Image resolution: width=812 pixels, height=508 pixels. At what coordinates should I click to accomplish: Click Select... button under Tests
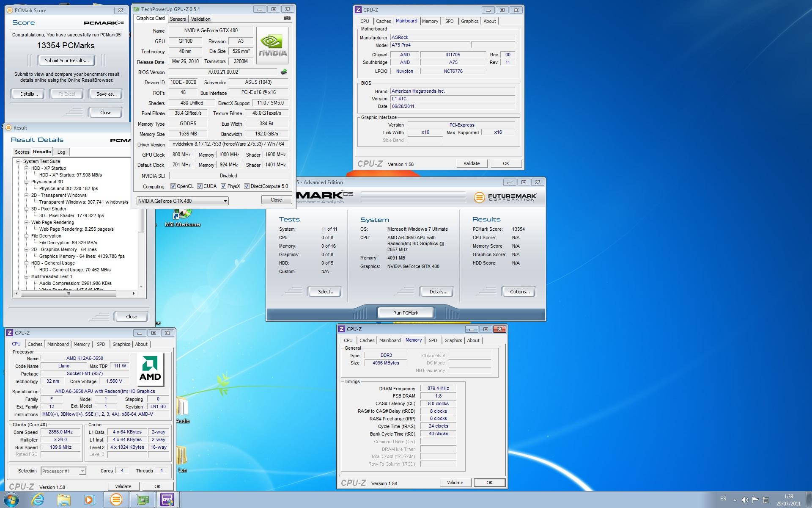326,292
